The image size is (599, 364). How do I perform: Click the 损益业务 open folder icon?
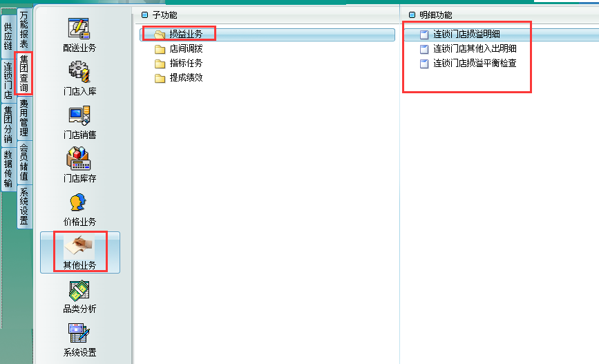pyautogui.click(x=160, y=35)
